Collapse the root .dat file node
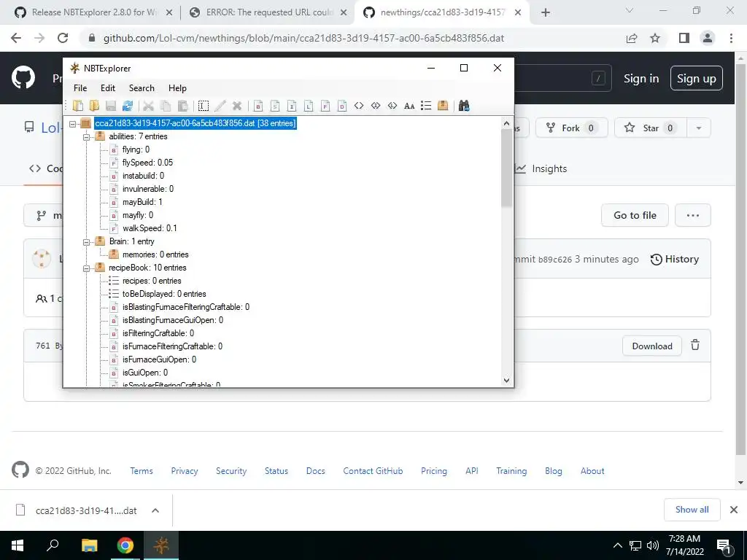 pos(72,124)
